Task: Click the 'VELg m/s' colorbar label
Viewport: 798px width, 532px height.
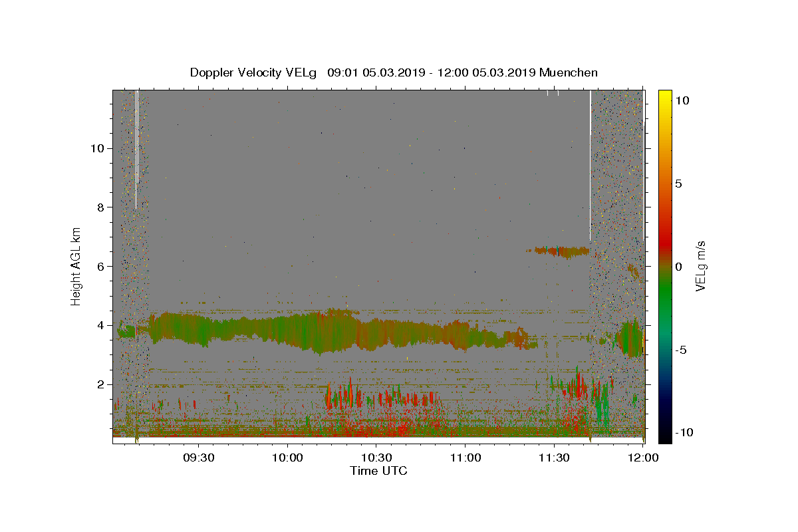Action: click(x=701, y=265)
